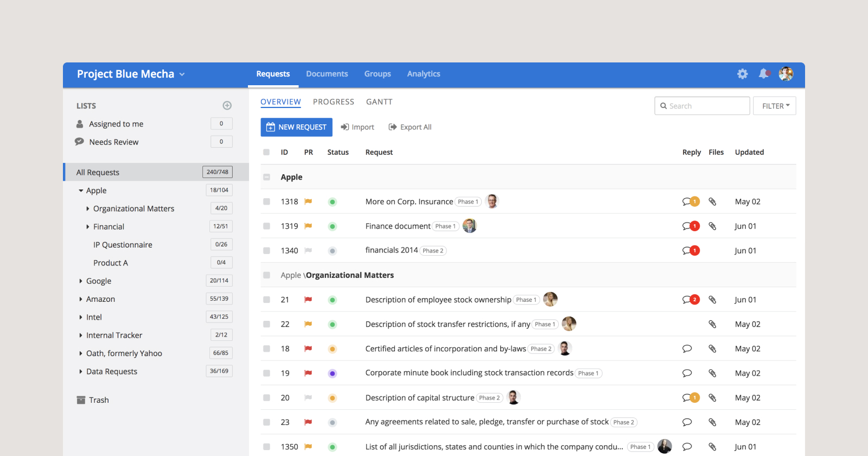This screenshot has width=868, height=456.
Task: Expand the Google list
Action: tap(81, 281)
